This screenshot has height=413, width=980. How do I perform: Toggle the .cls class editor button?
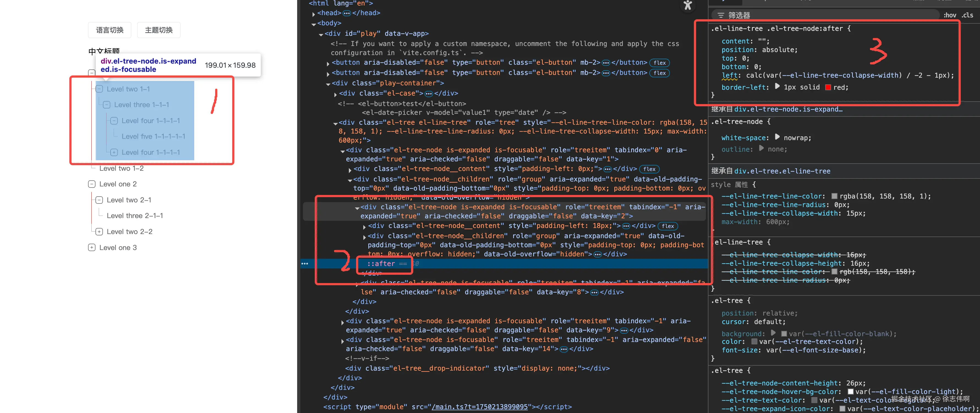(x=967, y=15)
